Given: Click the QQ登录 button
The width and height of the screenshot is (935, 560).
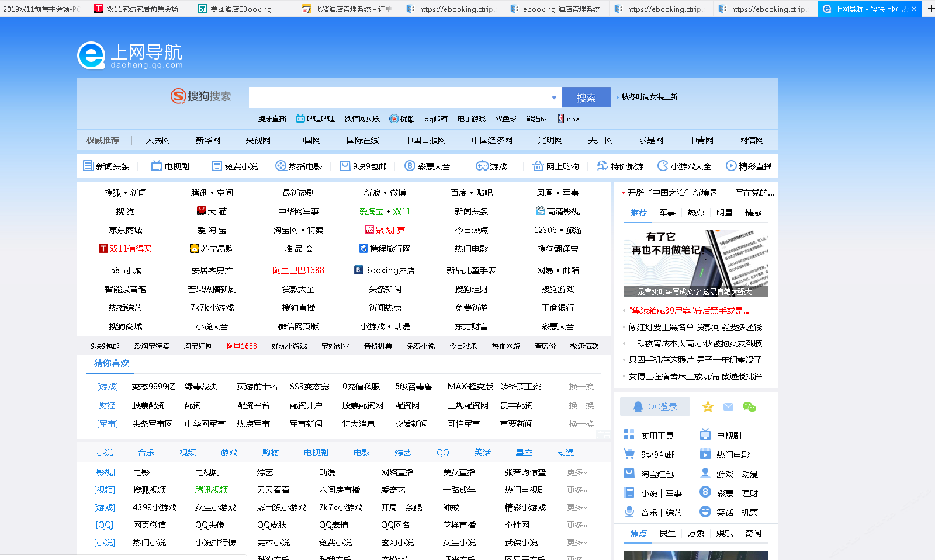Looking at the screenshot, I should [655, 406].
